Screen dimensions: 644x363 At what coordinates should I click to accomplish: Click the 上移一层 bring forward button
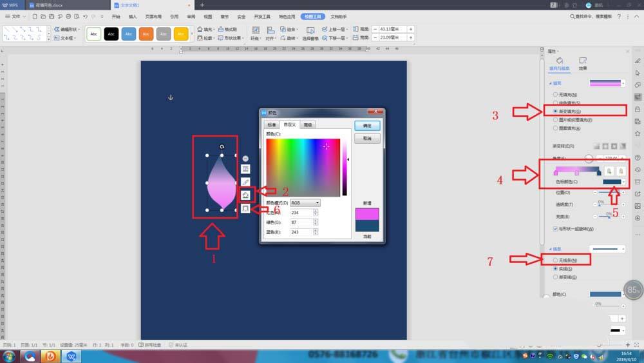click(x=334, y=29)
